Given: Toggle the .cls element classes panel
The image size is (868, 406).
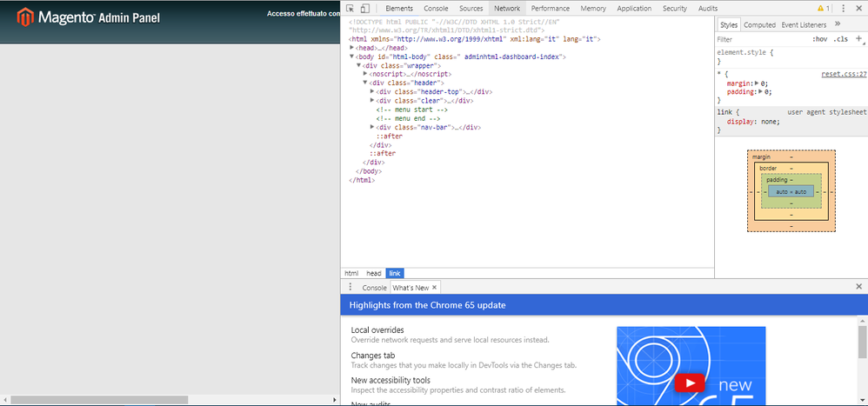Looking at the screenshot, I should pos(840,39).
